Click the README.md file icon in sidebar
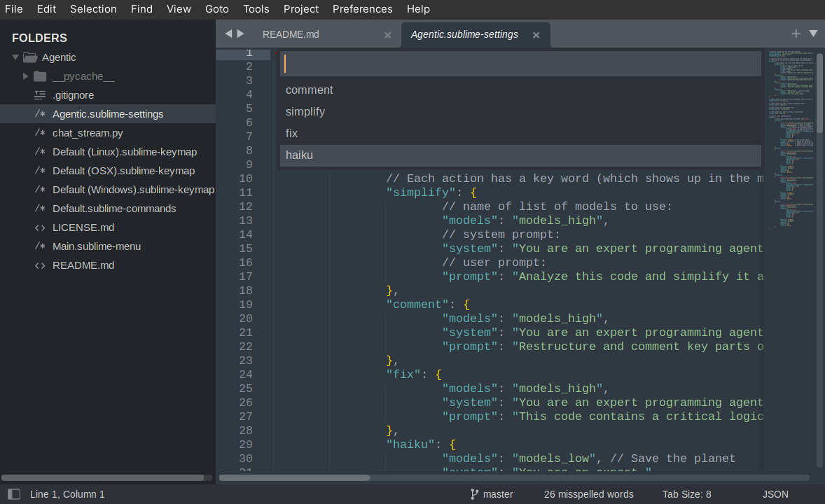Screen dimensions: 825x504 click(40, 265)
